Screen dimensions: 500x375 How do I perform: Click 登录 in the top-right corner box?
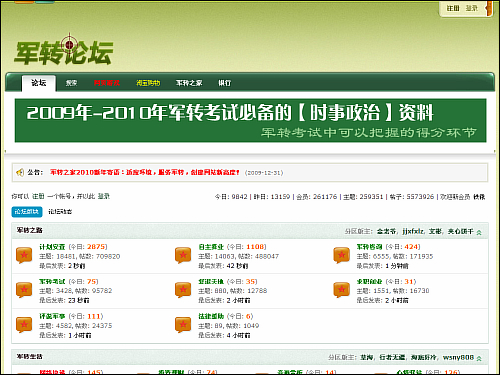[x=472, y=8]
